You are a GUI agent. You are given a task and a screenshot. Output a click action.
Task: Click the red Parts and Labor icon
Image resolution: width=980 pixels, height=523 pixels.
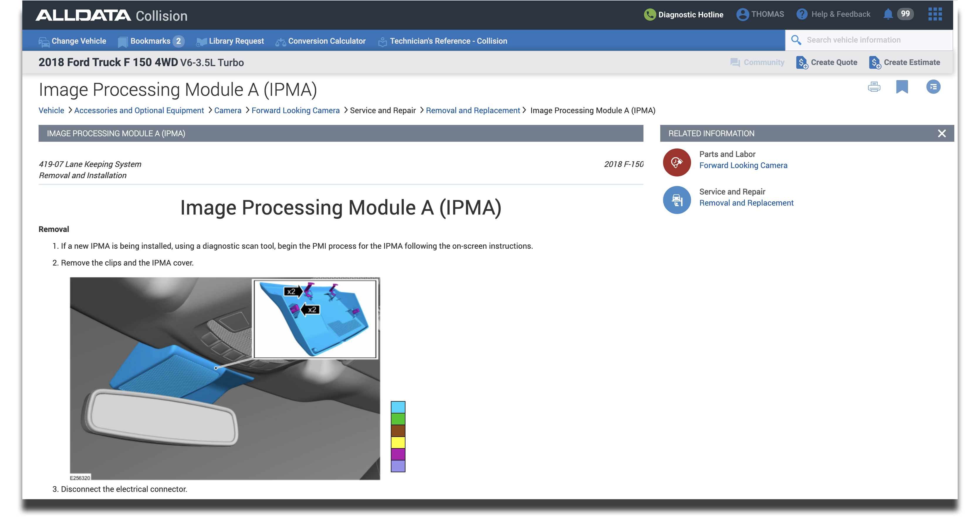pyautogui.click(x=676, y=162)
